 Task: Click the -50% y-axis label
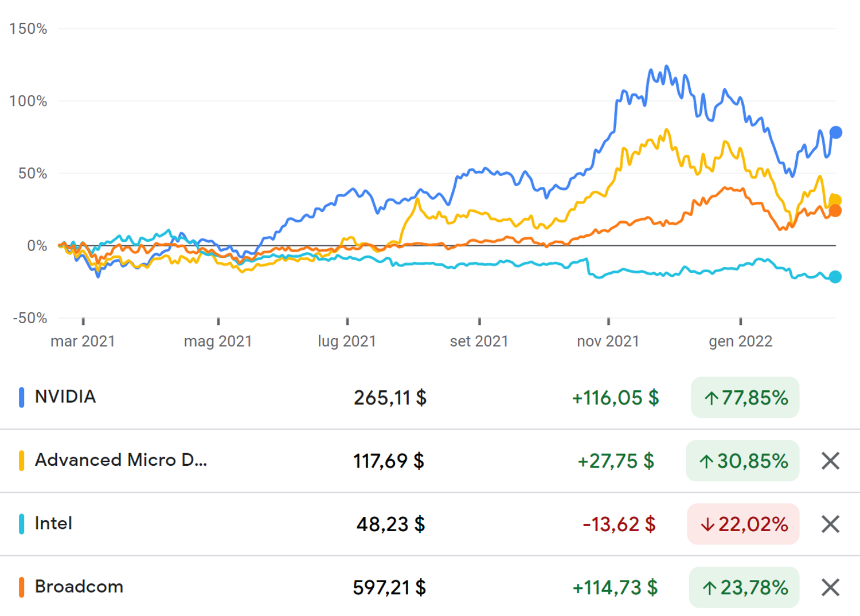coord(30,318)
